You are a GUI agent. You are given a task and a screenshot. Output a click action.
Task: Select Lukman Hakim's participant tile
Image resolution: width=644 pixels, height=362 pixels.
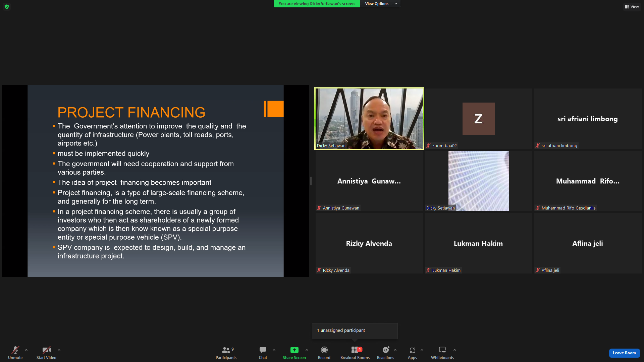click(479, 243)
